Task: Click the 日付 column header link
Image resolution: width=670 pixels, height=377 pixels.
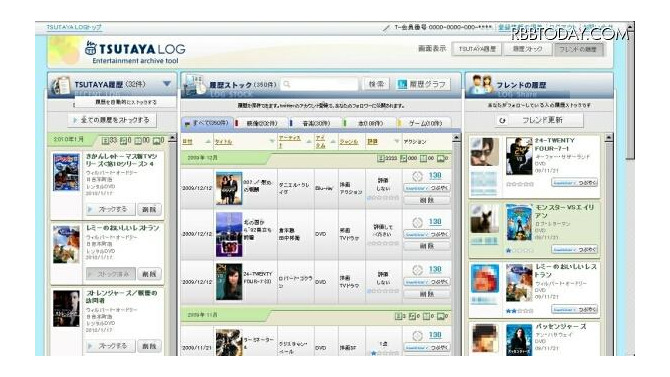Action: 187,141
